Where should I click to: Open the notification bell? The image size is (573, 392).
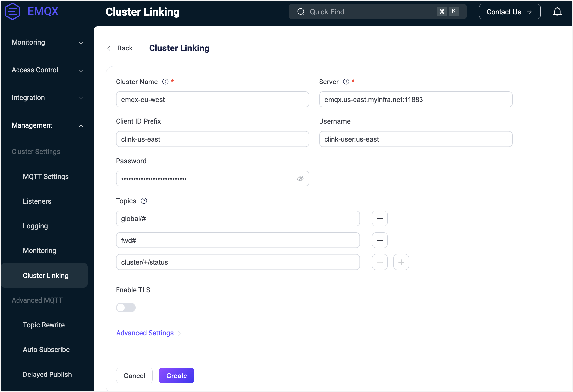point(557,11)
